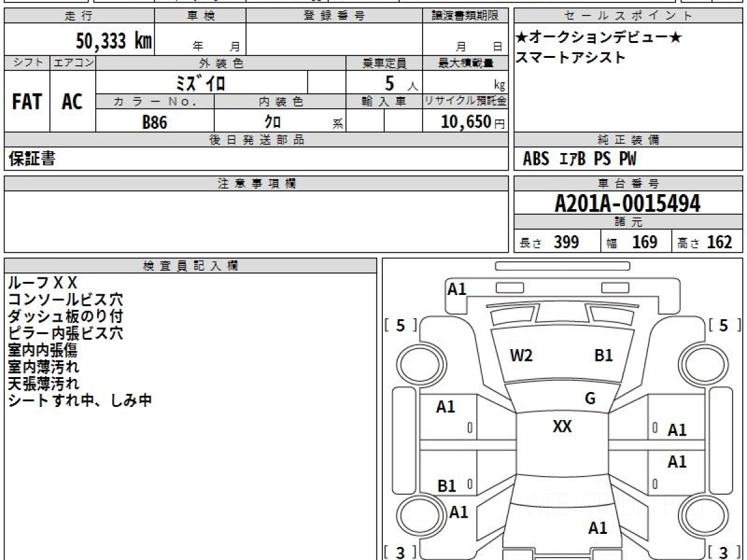Select the 諸元 header
Image resolution: width=747 pixels, height=560 pixels.
pyautogui.click(x=629, y=222)
